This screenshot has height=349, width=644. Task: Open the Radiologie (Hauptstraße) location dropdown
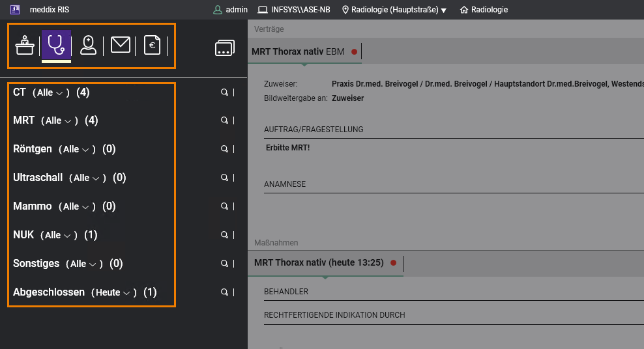coord(394,10)
